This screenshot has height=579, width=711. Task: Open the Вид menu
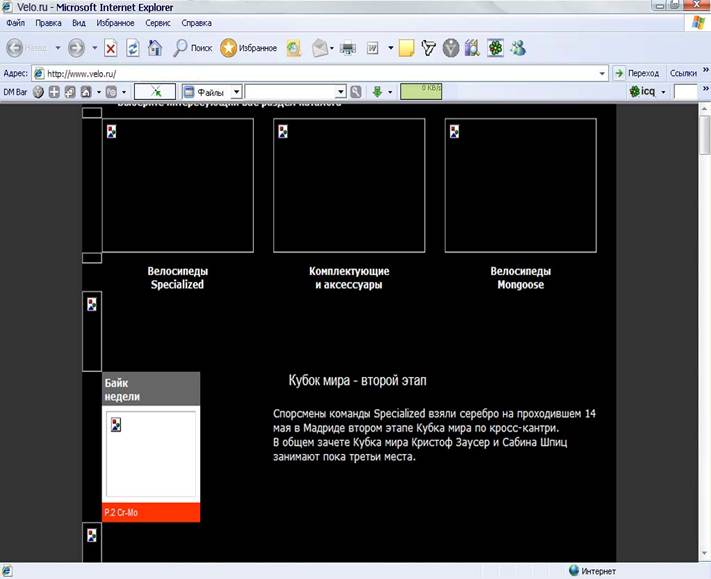(x=79, y=23)
